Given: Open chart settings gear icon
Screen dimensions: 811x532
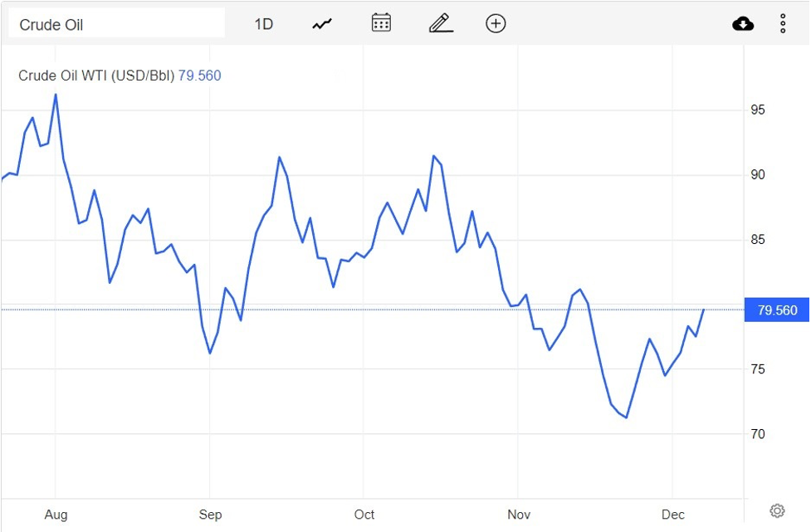Looking at the screenshot, I should tap(777, 510).
